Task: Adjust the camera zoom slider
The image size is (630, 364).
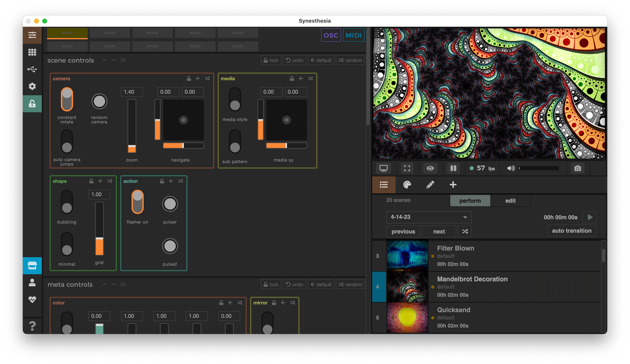Action: pyautogui.click(x=132, y=126)
